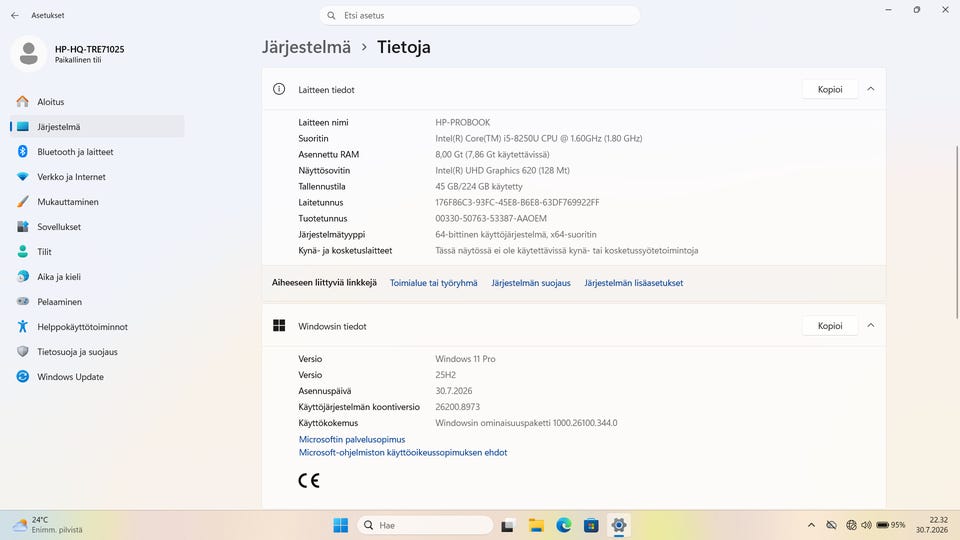
Task: Launch Microsoft Edge from the taskbar
Action: pos(564,525)
